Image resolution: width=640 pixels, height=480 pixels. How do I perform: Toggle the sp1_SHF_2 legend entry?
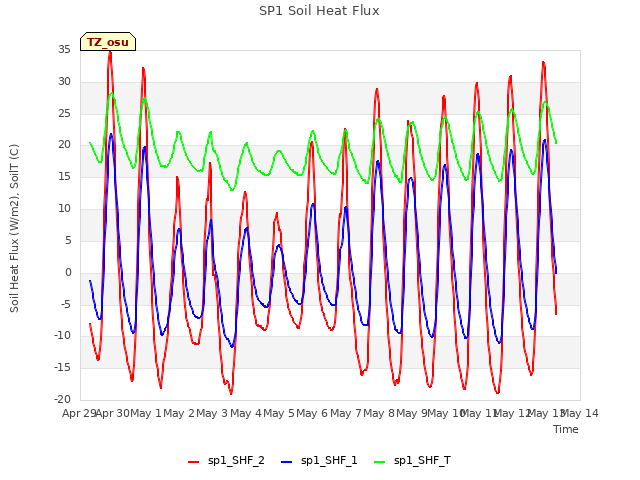(226, 461)
